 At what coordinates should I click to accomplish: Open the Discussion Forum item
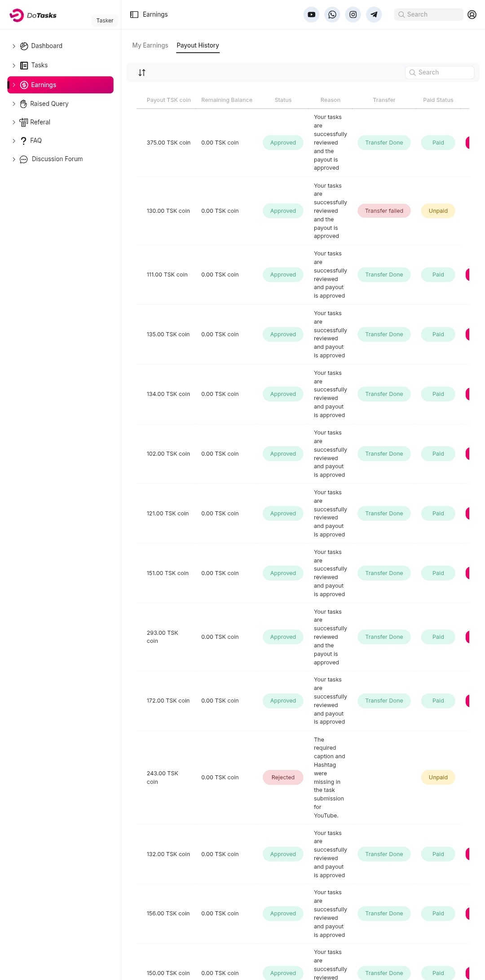coord(57,159)
